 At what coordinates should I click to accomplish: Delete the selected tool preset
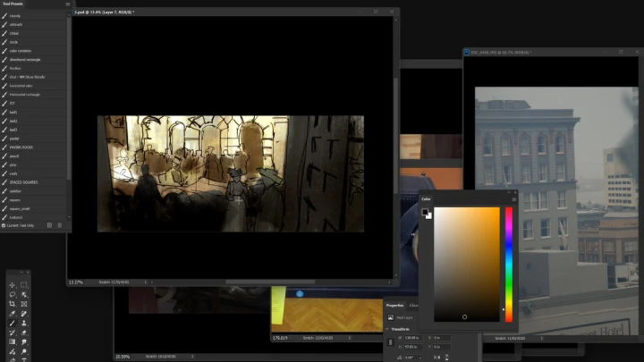(x=60, y=225)
